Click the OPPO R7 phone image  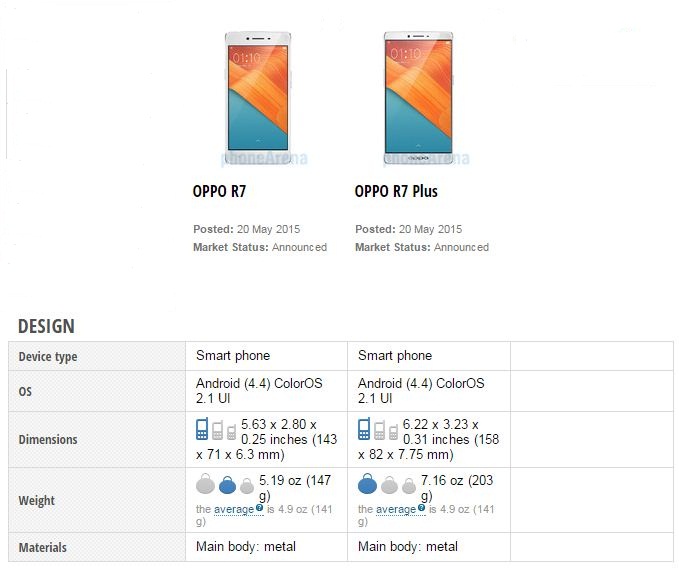pyautogui.click(x=258, y=98)
